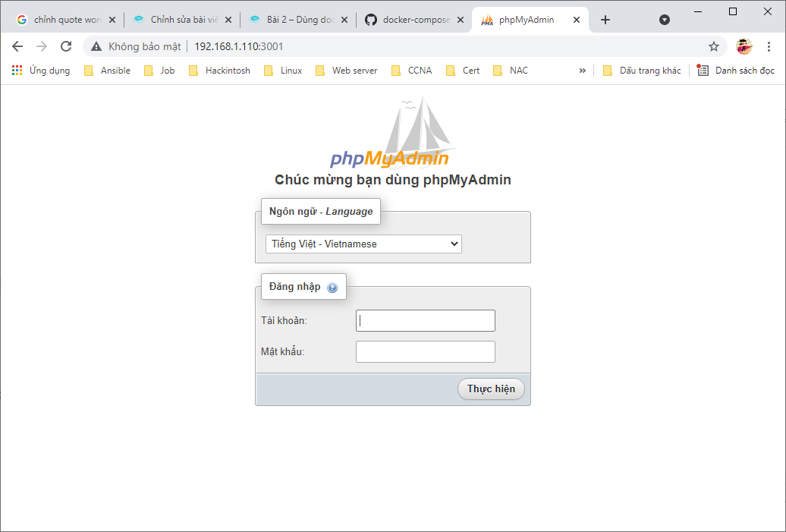The height and width of the screenshot is (532, 786).
Task: Click the phpMyAdmin logo image
Action: [x=390, y=134]
